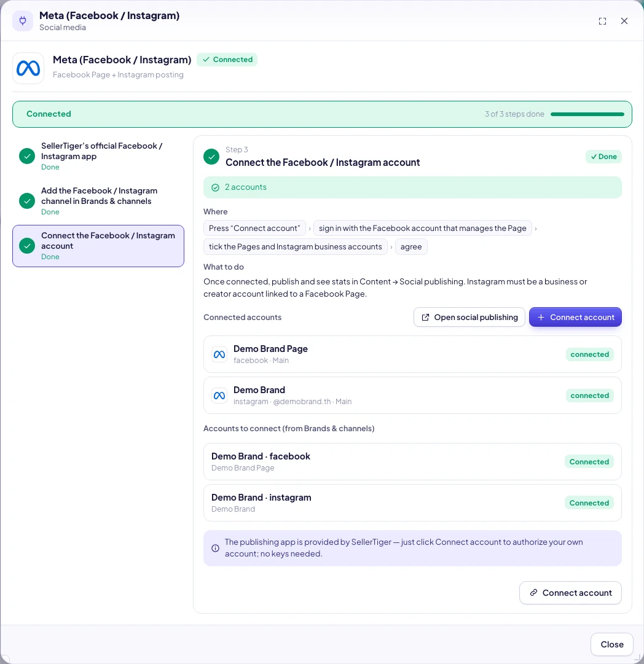Click the plus icon in the purple Connect account button
Screen dimensions: 644x664
(541, 317)
